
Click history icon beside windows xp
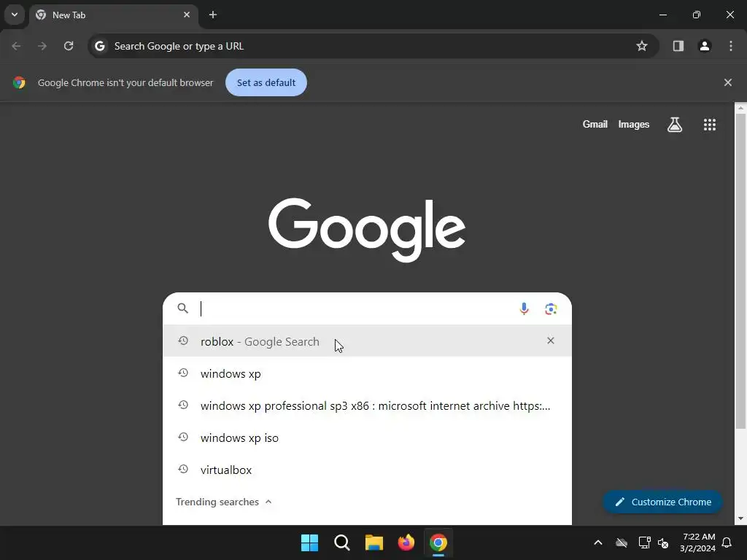tap(183, 373)
